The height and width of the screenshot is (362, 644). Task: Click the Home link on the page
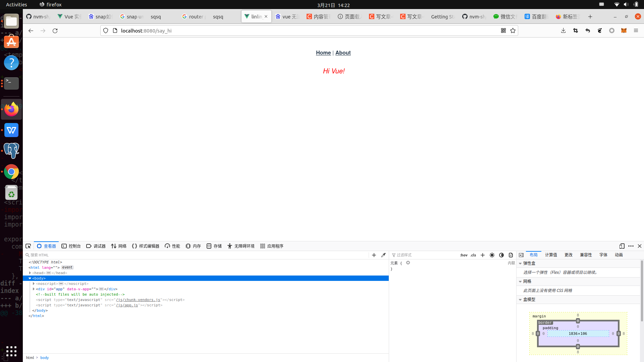323,53
